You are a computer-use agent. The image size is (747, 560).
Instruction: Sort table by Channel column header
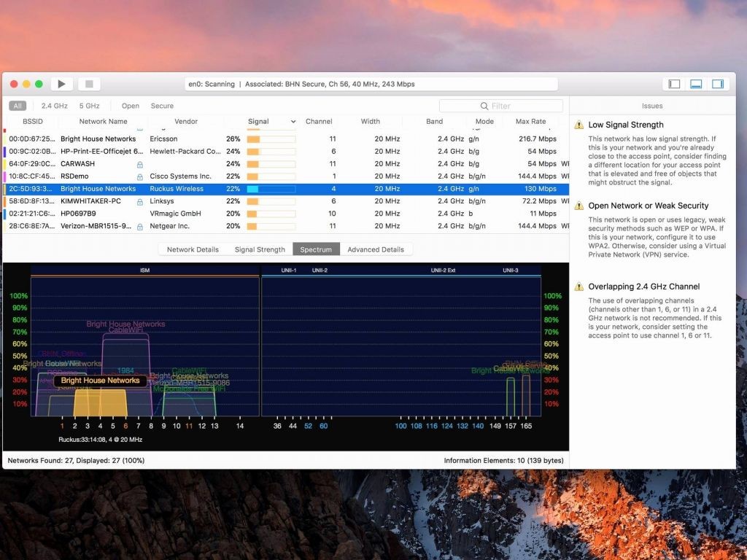coord(319,122)
